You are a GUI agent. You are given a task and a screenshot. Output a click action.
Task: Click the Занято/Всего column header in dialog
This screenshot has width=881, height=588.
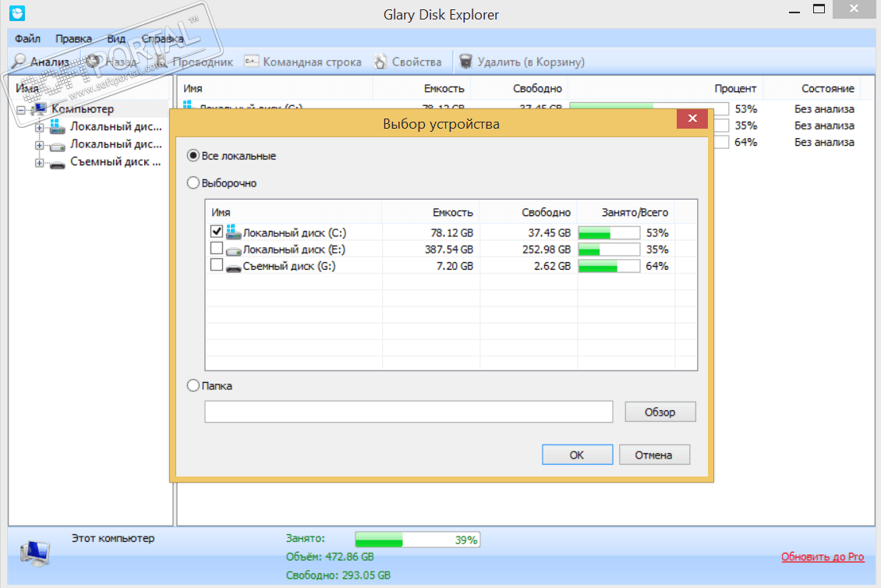627,212
